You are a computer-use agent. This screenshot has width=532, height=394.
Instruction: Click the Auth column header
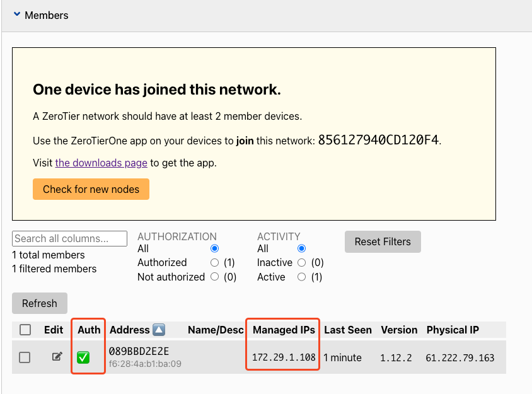(x=89, y=330)
